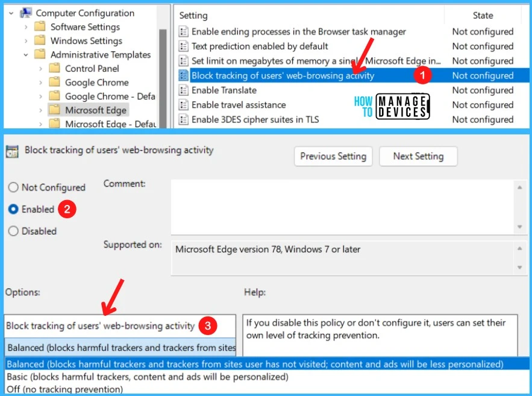Select Text prediction enabled by default
This screenshot has height=396, width=532.
point(260,46)
